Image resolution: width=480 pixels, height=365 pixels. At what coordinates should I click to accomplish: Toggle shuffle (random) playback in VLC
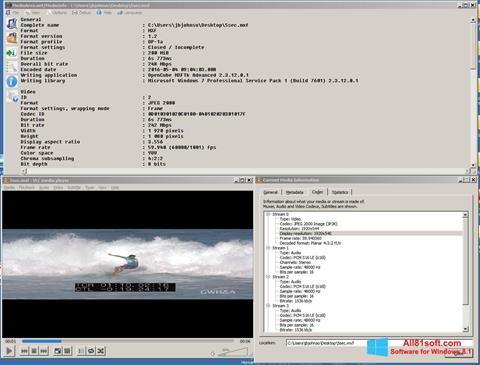point(101,351)
